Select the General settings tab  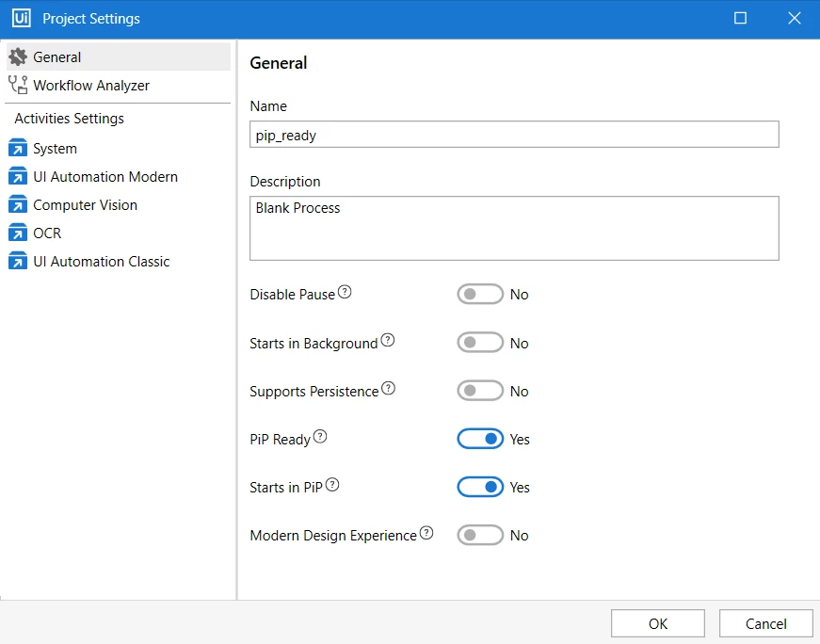[119, 57]
